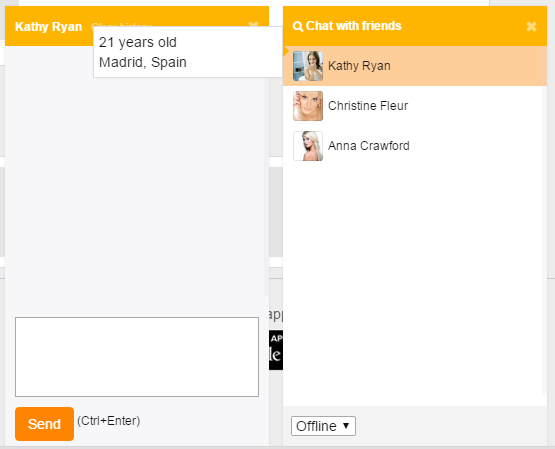The width and height of the screenshot is (555, 449).
Task: Click the partially hidden Clear history link
Action: coord(121,25)
